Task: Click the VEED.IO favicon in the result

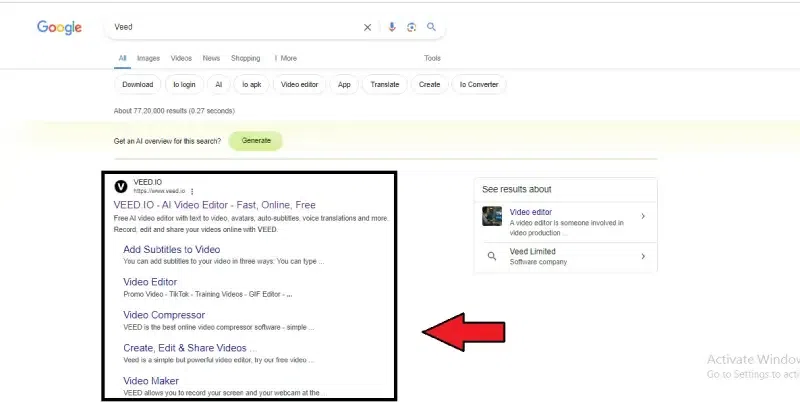Action: point(120,187)
